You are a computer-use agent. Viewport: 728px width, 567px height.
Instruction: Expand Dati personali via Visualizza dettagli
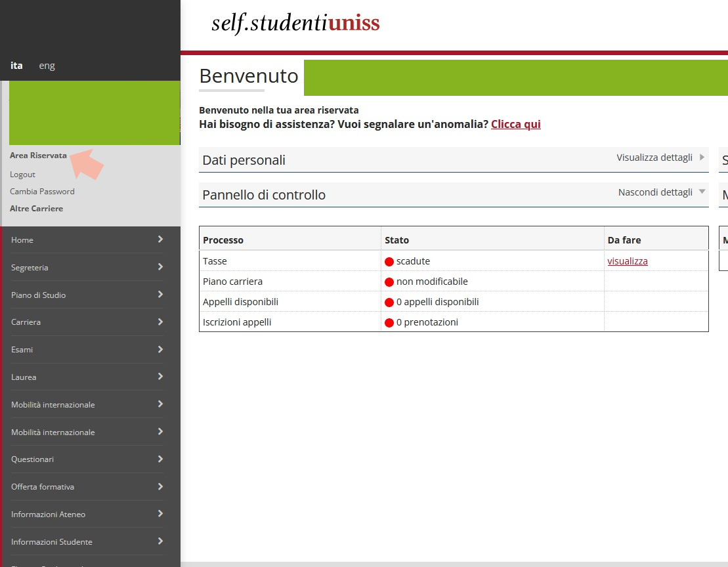point(653,157)
